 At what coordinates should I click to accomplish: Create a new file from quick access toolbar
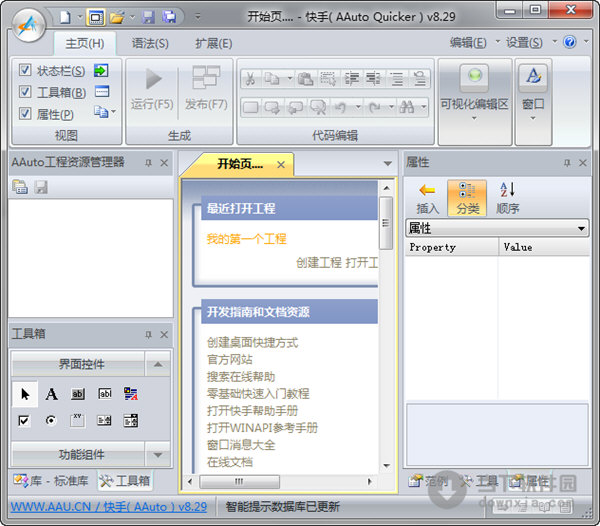[65, 17]
